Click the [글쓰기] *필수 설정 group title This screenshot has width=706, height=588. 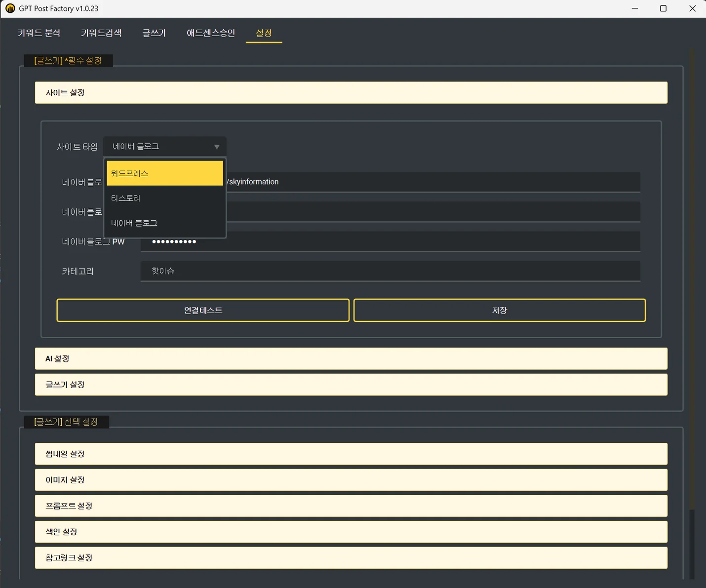tap(68, 60)
